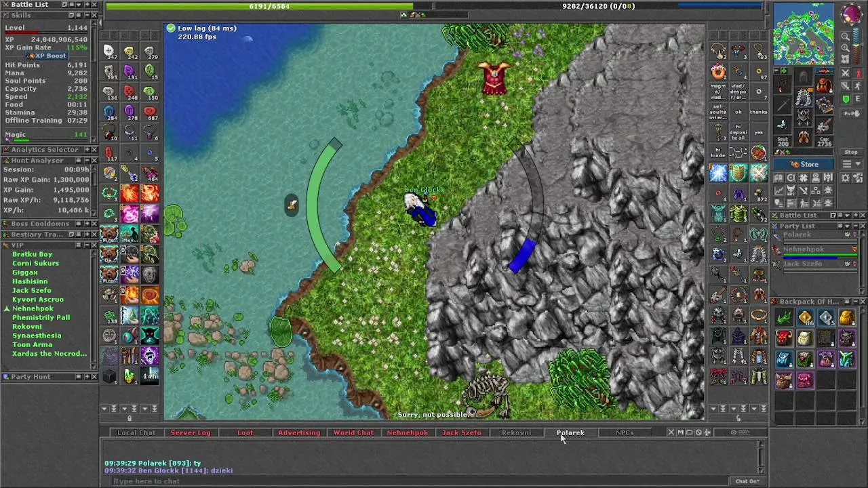Open the options gear icon
Screen dimensions: 868x488
(x=845, y=178)
